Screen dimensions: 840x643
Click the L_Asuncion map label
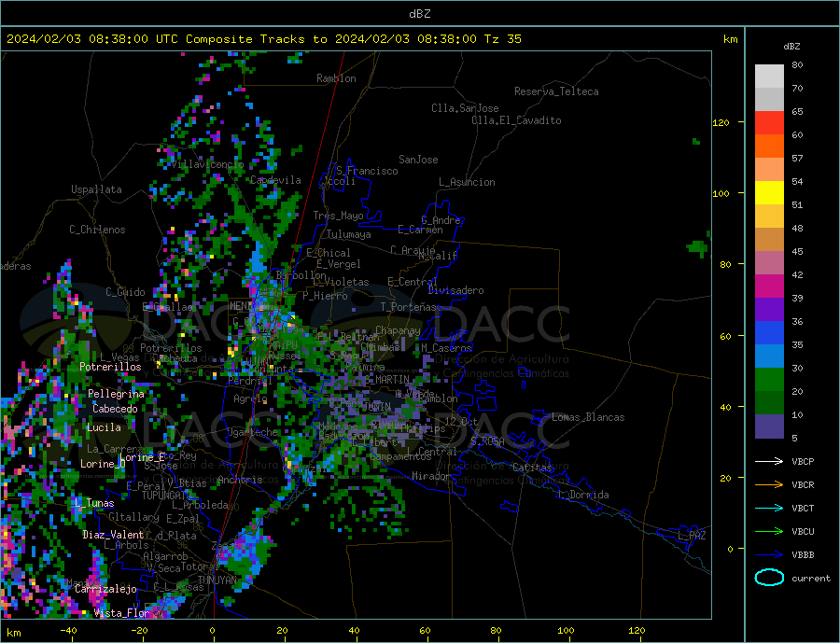(x=467, y=182)
